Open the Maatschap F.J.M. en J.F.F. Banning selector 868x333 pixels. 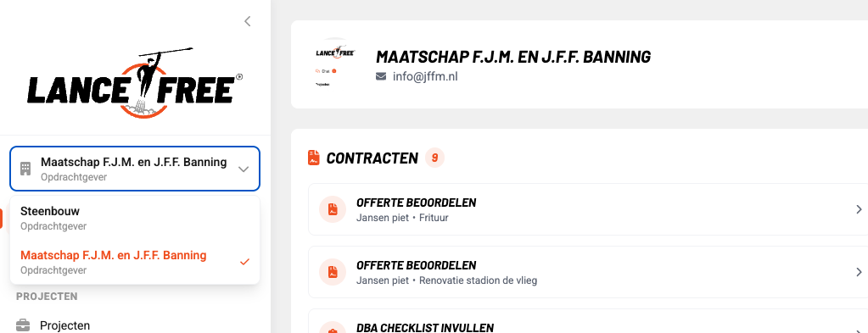tap(135, 169)
